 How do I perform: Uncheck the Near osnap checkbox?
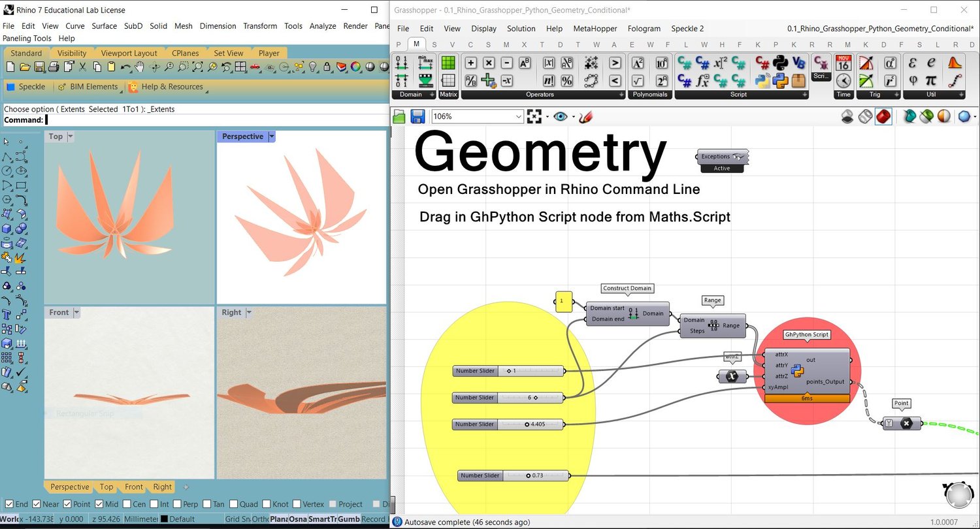click(37, 504)
